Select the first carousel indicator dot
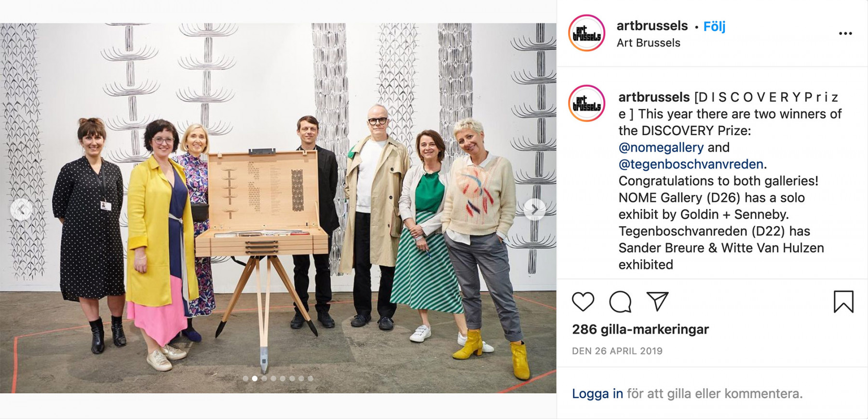The width and height of the screenshot is (868, 419). point(245,378)
